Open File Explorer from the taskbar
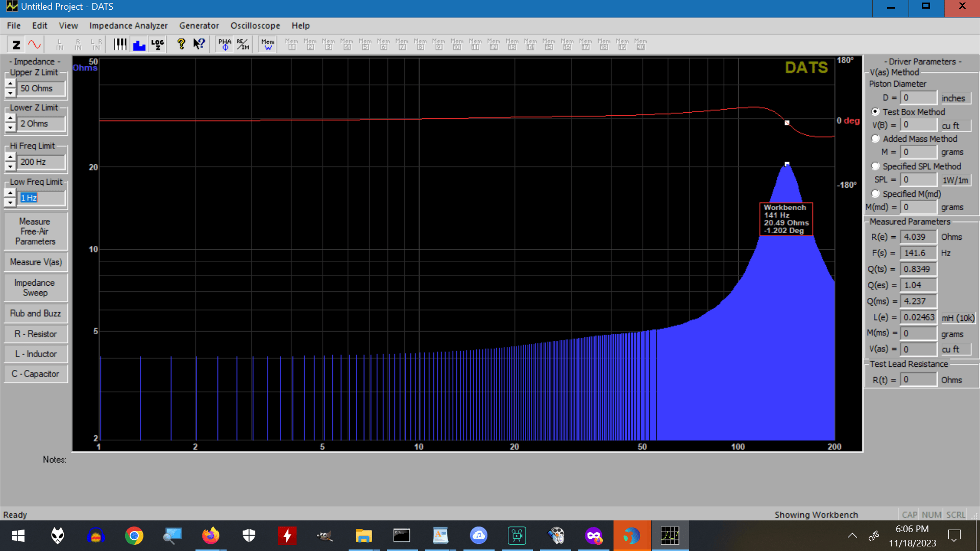Viewport: 980px width, 551px height. click(x=363, y=536)
